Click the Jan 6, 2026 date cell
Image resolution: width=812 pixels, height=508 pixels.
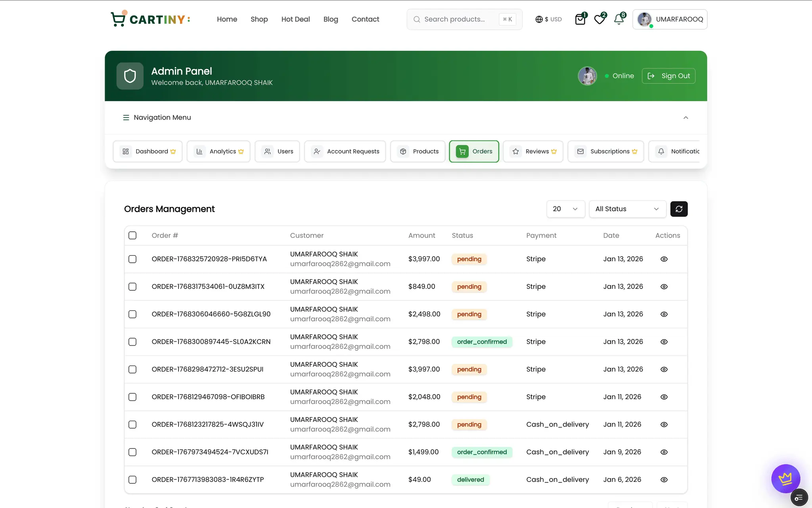point(622,480)
